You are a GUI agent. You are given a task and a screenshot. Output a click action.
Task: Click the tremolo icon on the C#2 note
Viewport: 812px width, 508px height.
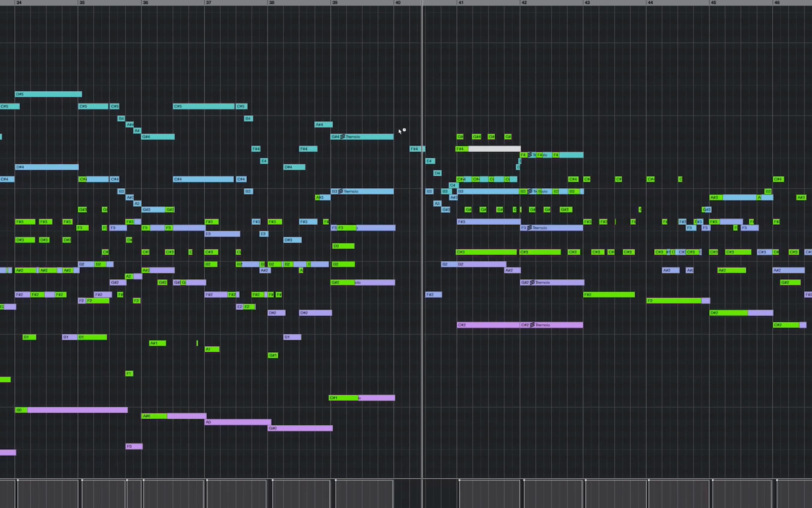[532, 325]
